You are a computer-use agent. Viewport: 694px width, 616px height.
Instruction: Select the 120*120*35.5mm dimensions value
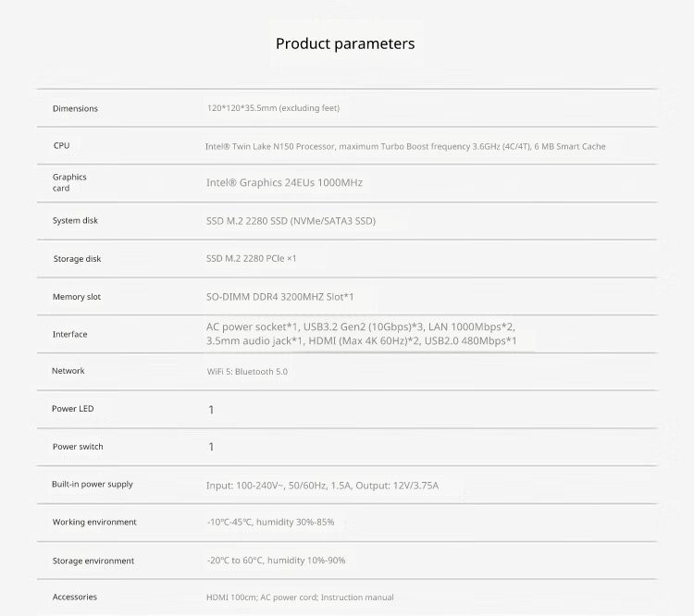(x=273, y=108)
